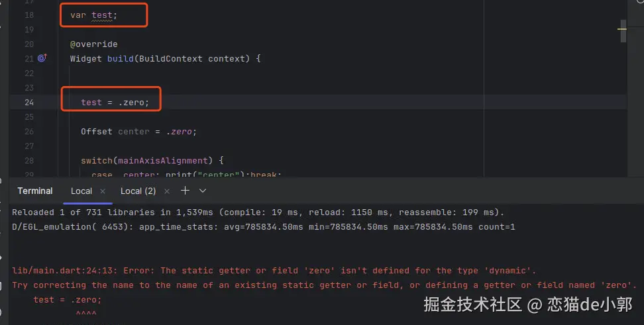Switch to the Local (2) terminal tab
This screenshot has width=644, height=325.
pos(138,191)
